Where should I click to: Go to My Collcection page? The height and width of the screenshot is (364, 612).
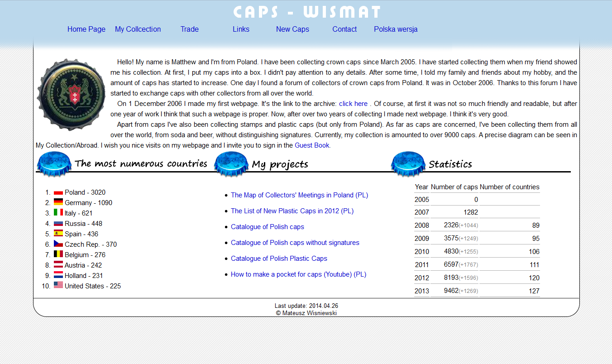[x=138, y=29]
